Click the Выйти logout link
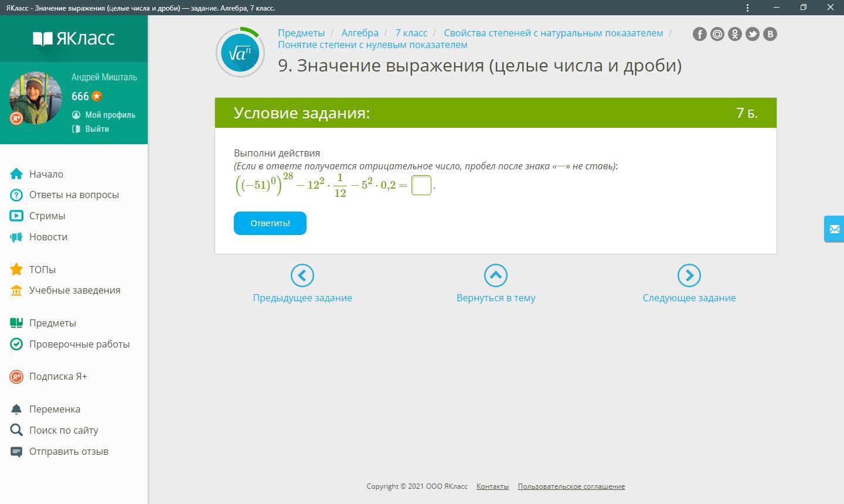 (x=97, y=129)
